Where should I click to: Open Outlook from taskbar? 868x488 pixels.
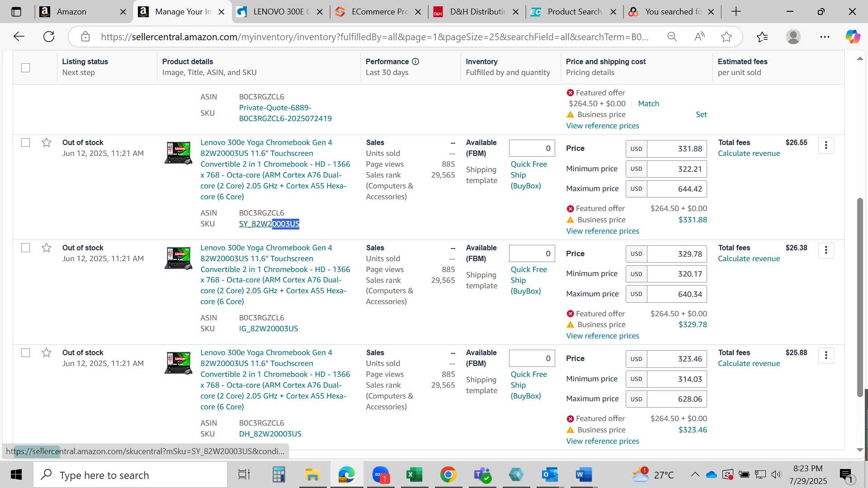[x=550, y=475]
